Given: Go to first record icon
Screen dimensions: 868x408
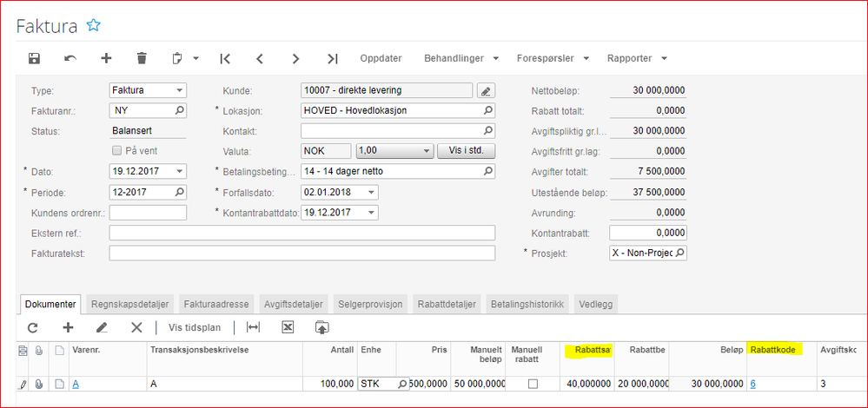Looking at the screenshot, I should pos(225,58).
